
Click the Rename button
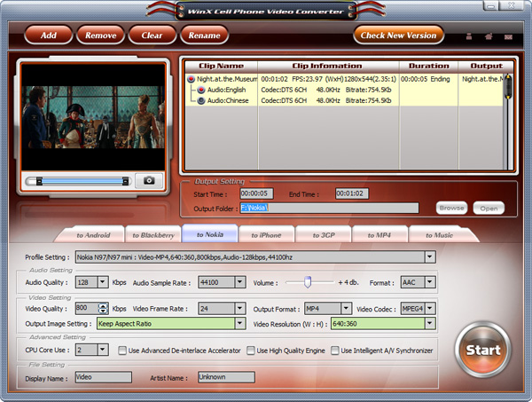(204, 35)
